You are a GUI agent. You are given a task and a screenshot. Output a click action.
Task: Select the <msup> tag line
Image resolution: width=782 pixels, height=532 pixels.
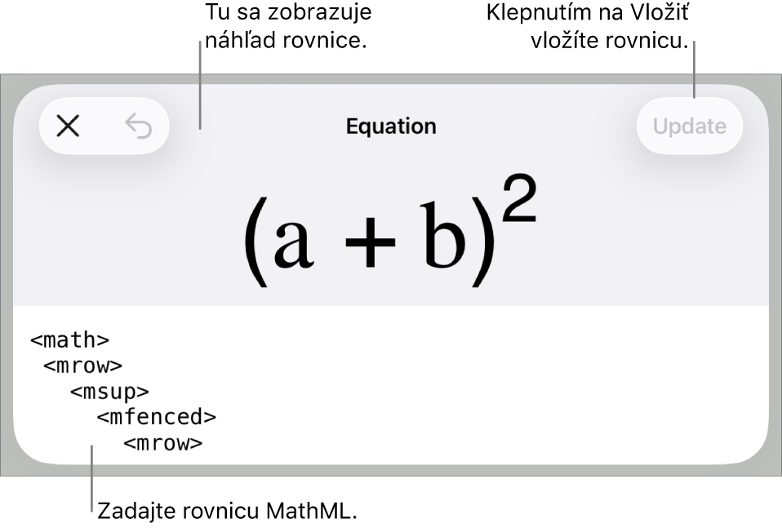[x=109, y=392]
